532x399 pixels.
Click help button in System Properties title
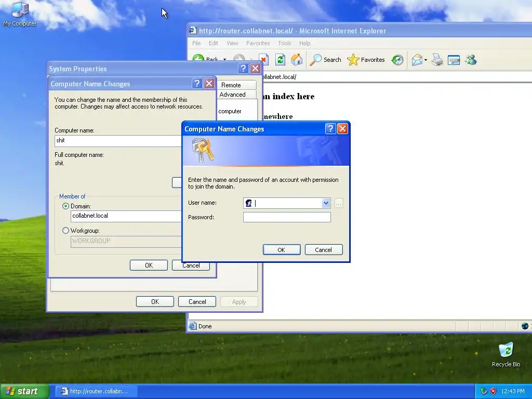(243, 69)
